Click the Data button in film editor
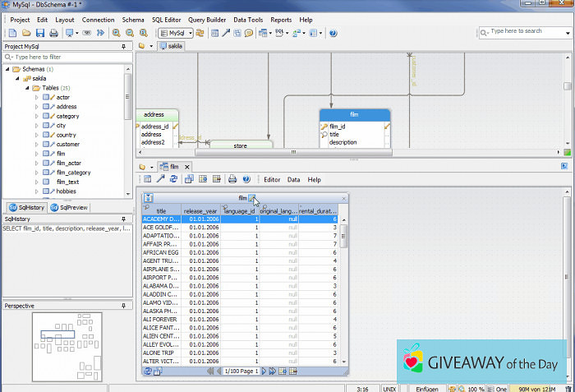 pos(293,179)
